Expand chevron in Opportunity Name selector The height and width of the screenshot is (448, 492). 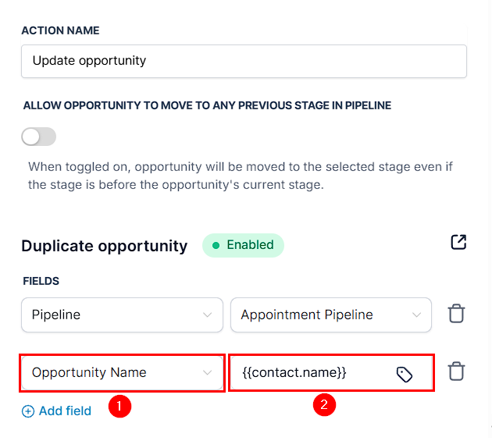tap(207, 372)
